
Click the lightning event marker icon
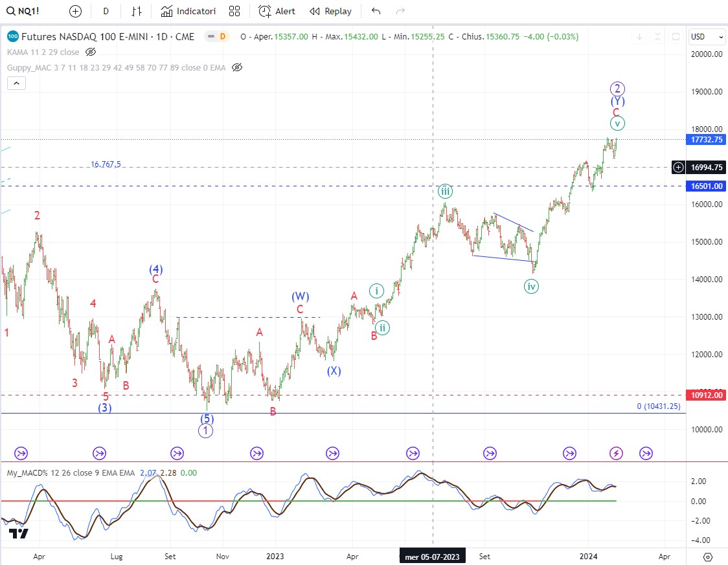(x=616, y=453)
